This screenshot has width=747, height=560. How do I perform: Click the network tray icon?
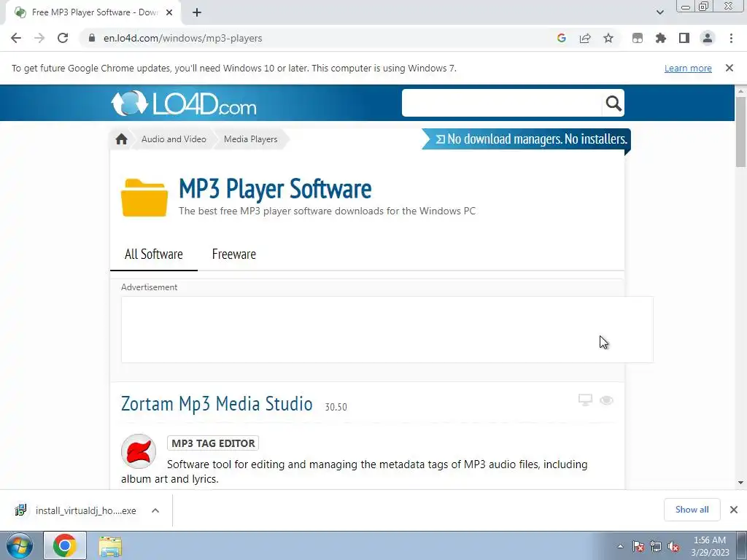pyautogui.click(x=656, y=547)
